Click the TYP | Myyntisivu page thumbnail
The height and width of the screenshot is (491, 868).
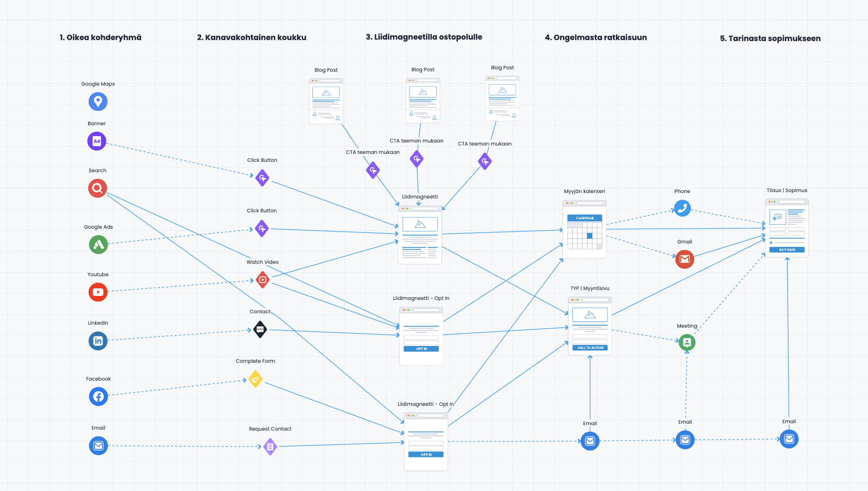590,326
